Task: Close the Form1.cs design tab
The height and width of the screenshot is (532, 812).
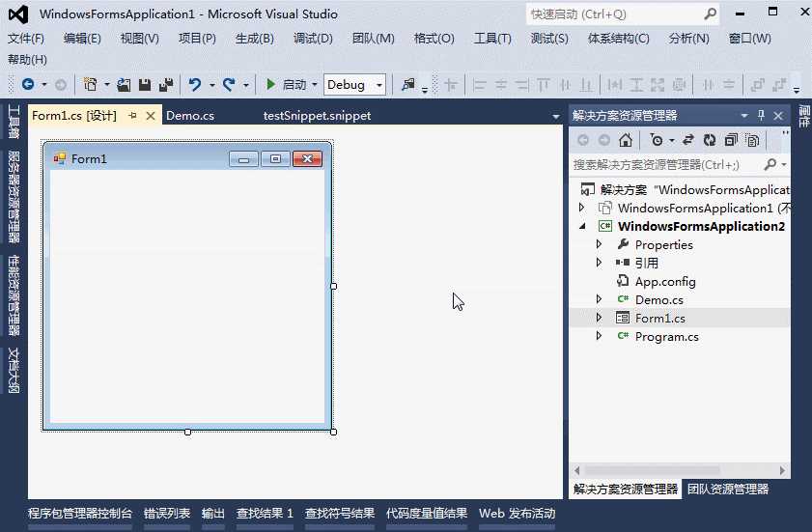Action: click(x=151, y=116)
